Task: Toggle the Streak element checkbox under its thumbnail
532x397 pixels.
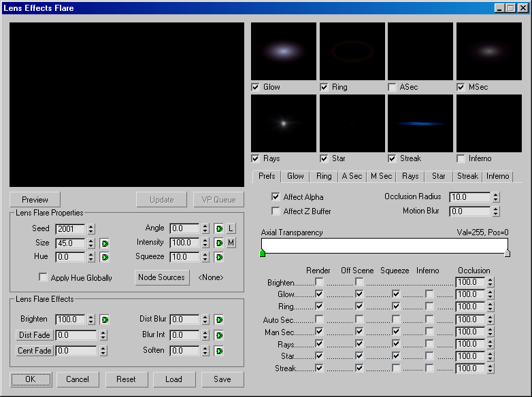Action: click(392, 158)
